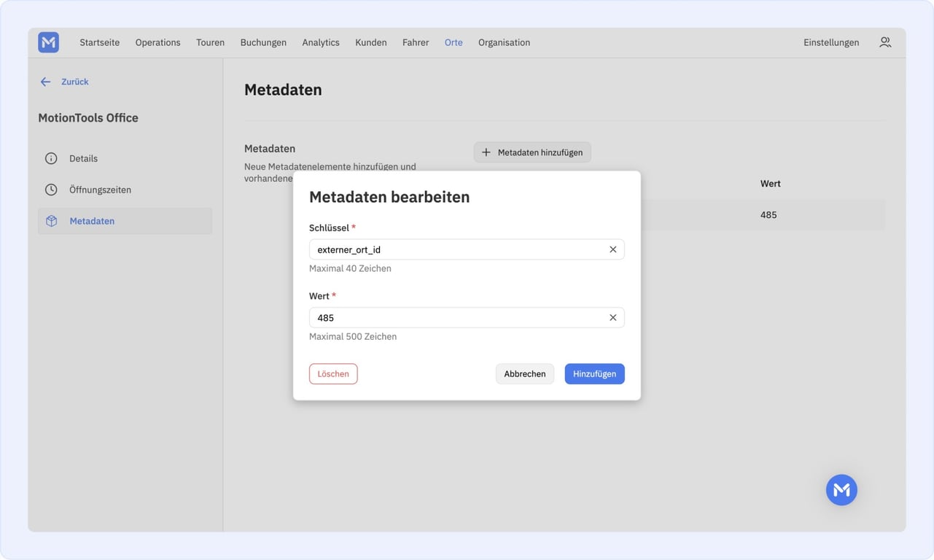
Task: Open Einstellungen in the top bar
Action: point(831,42)
